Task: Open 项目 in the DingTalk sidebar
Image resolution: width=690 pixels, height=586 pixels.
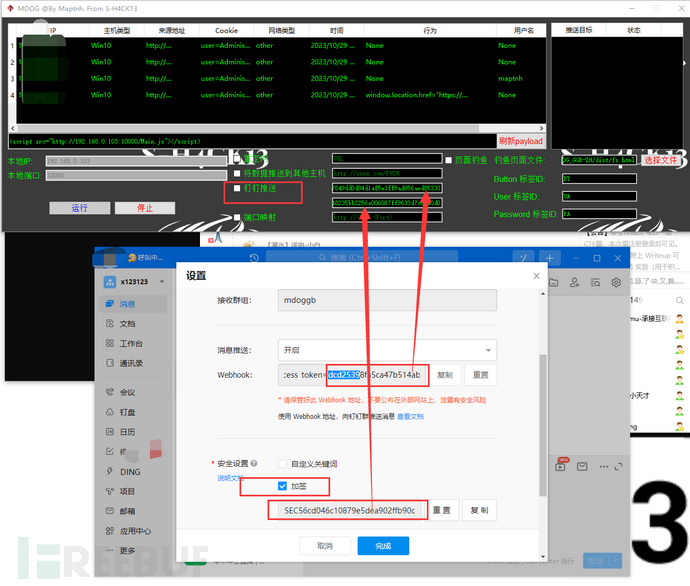Action: pos(127,491)
